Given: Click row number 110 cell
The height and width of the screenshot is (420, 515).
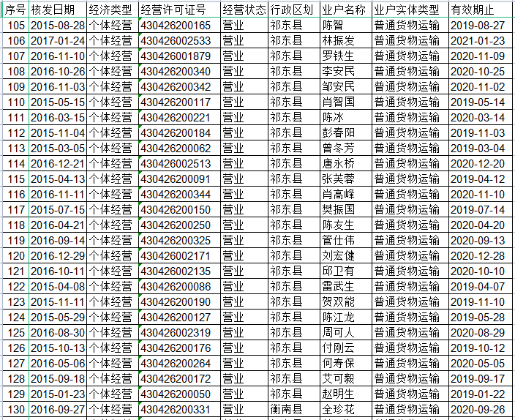Looking at the screenshot, I should coord(15,102).
